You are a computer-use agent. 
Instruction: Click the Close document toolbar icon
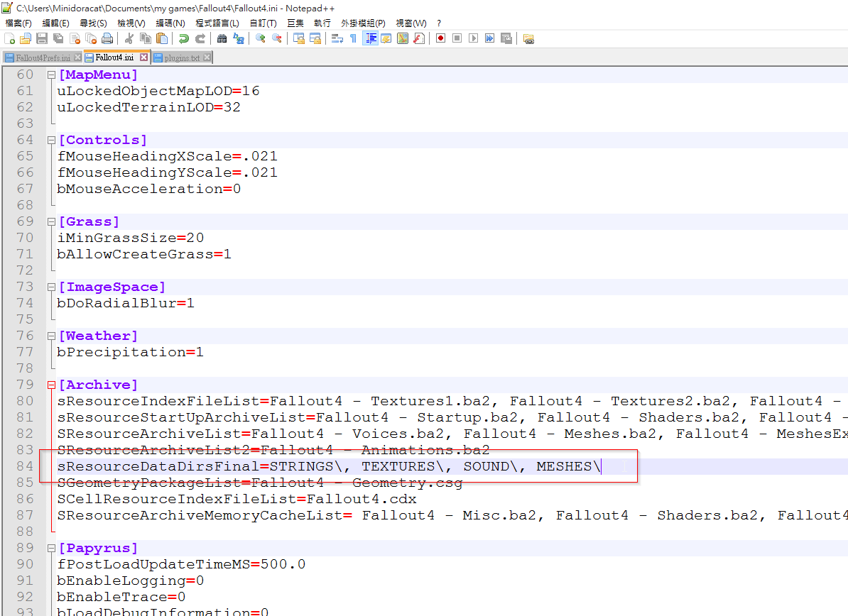[75, 38]
